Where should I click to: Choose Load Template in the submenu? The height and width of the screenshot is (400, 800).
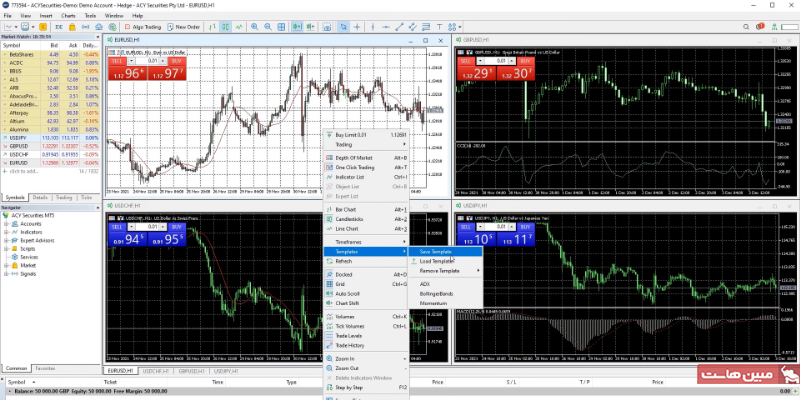coord(445,261)
